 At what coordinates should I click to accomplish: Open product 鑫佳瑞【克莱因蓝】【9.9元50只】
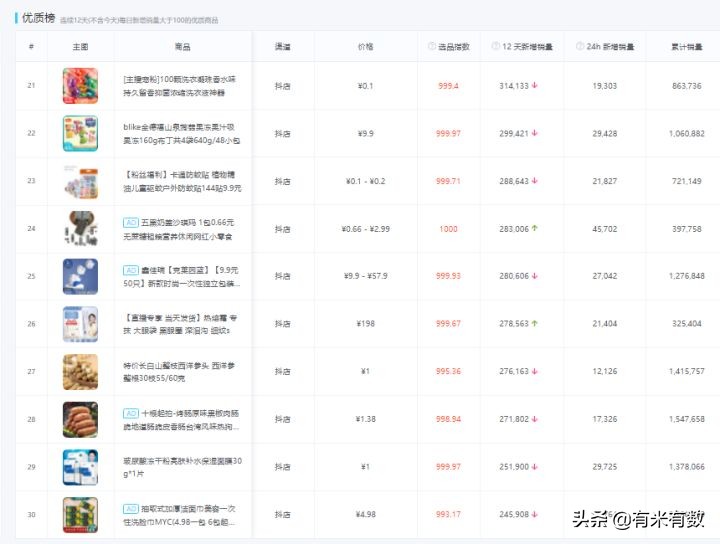tap(181, 277)
